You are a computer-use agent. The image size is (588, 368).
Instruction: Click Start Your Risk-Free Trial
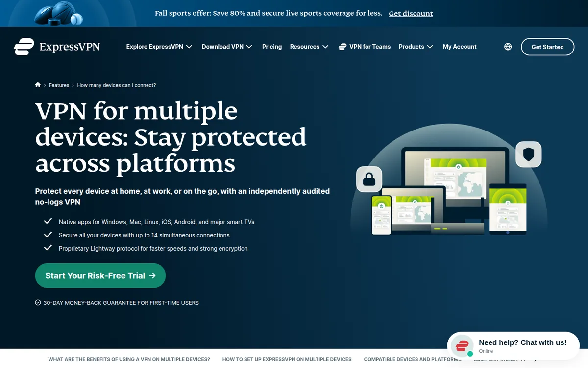click(x=100, y=276)
